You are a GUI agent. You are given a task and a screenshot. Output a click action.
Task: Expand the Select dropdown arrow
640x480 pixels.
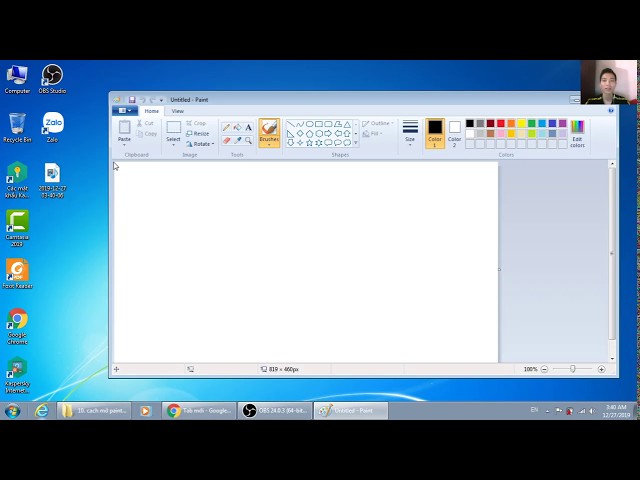click(x=173, y=145)
